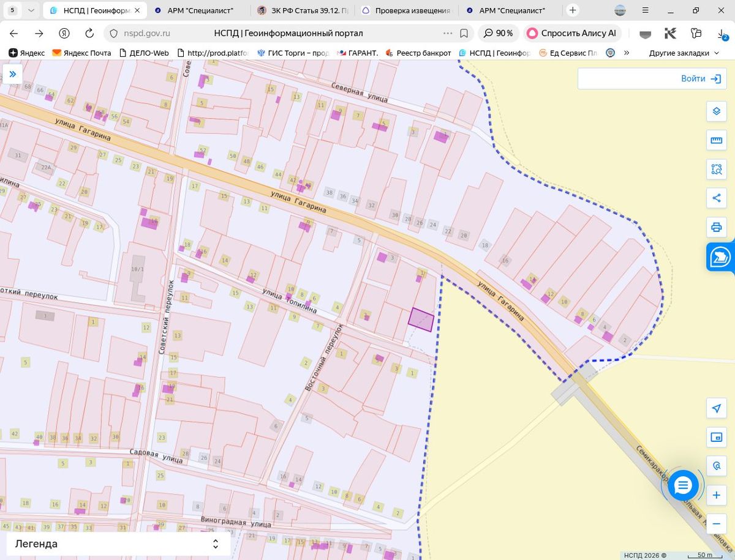Bookmark this page in address bar

point(464,33)
